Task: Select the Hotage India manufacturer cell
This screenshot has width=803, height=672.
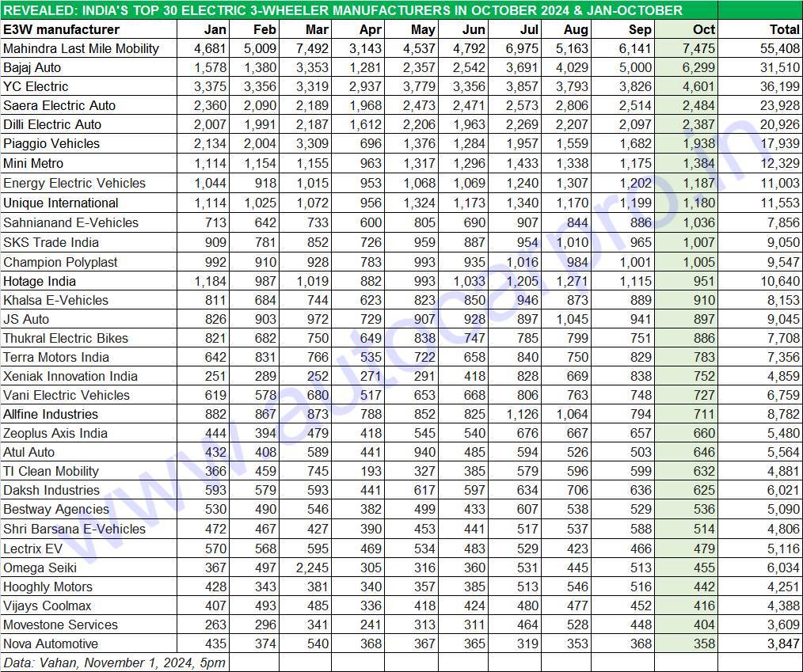Action: 40,281
